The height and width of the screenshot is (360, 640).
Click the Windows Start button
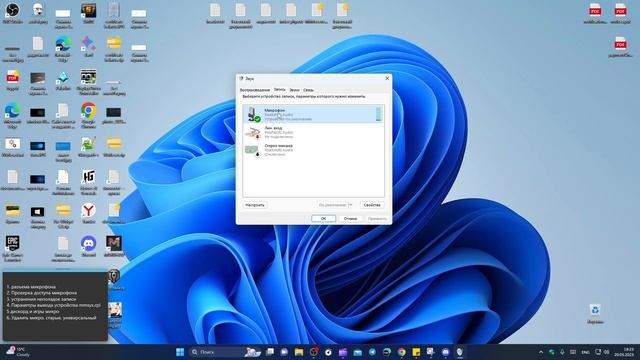tap(180, 352)
